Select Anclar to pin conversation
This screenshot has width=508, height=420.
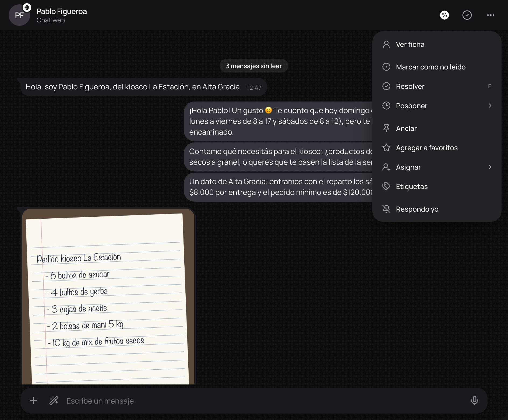pyautogui.click(x=437, y=128)
